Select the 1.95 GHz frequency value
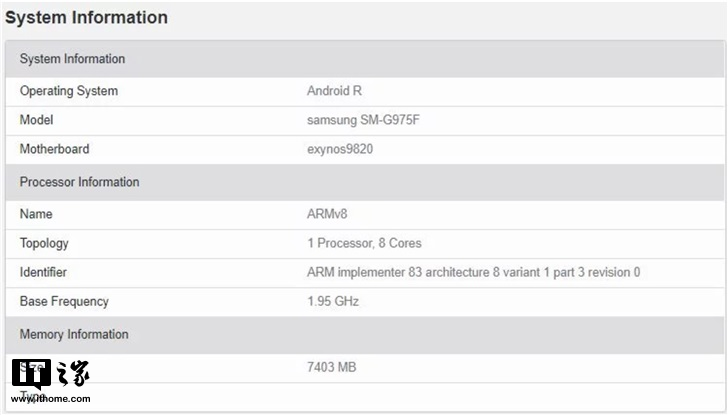The height and width of the screenshot is (415, 728). pyautogui.click(x=332, y=301)
